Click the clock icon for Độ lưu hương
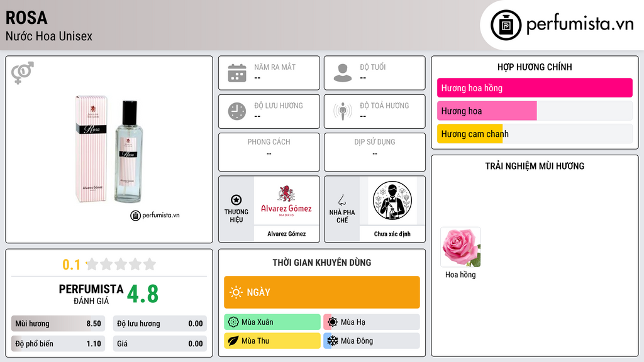Image resolution: width=644 pixels, height=362 pixels. (237, 111)
